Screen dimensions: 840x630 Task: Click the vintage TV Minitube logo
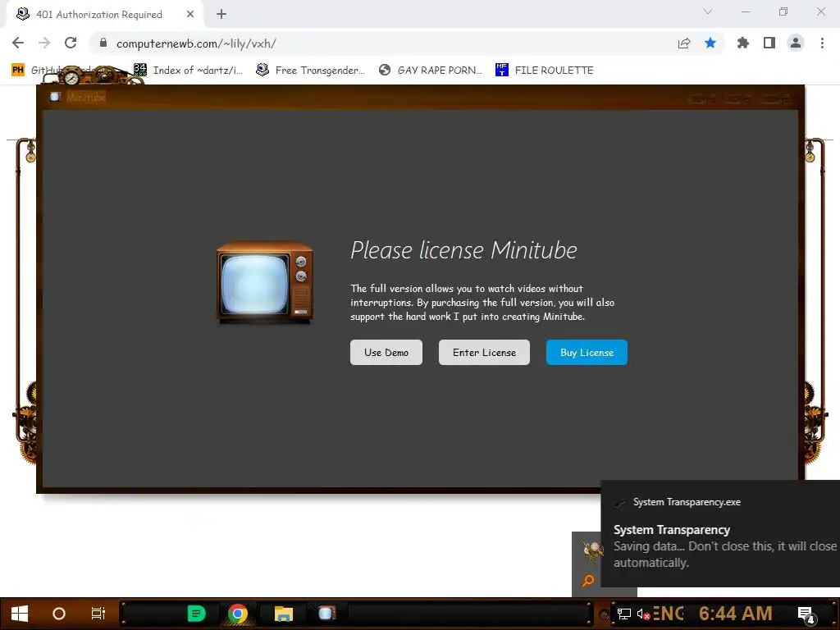(265, 282)
